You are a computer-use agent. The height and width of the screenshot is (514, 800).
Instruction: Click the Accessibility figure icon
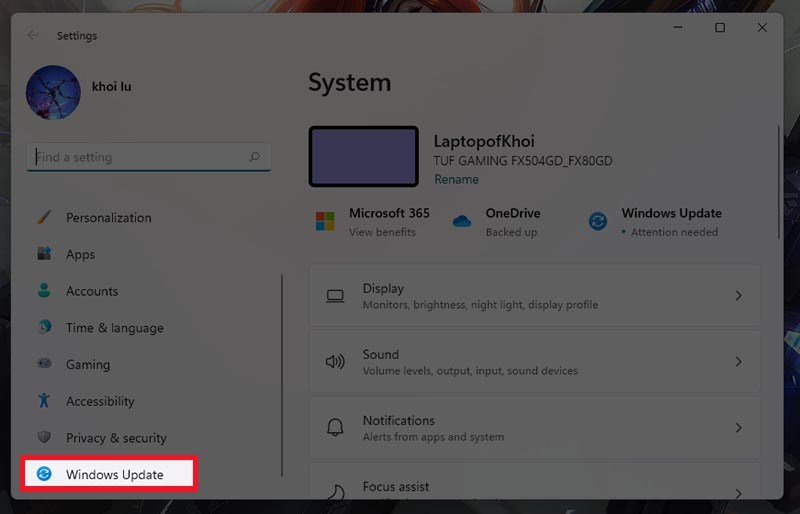coord(44,400)
